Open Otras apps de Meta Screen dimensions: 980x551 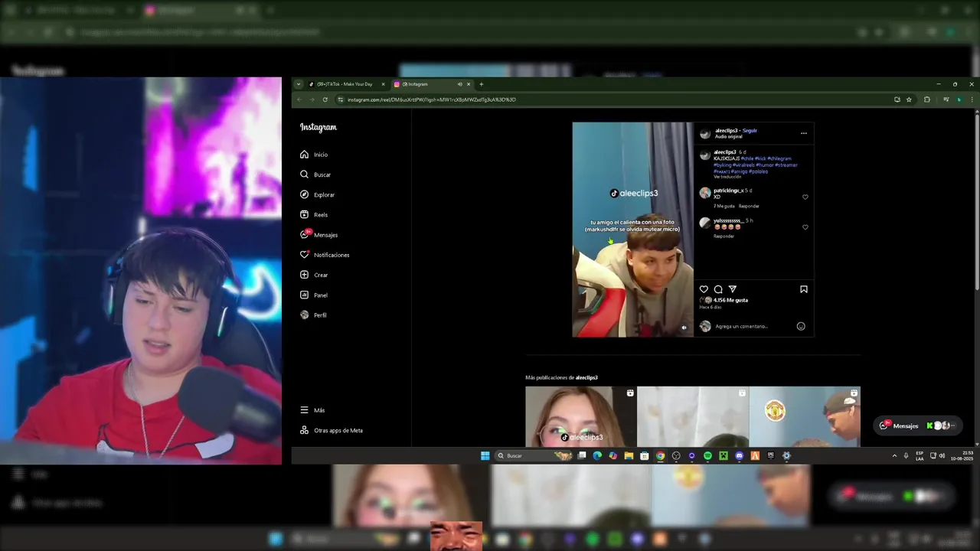tap(332, 430)
